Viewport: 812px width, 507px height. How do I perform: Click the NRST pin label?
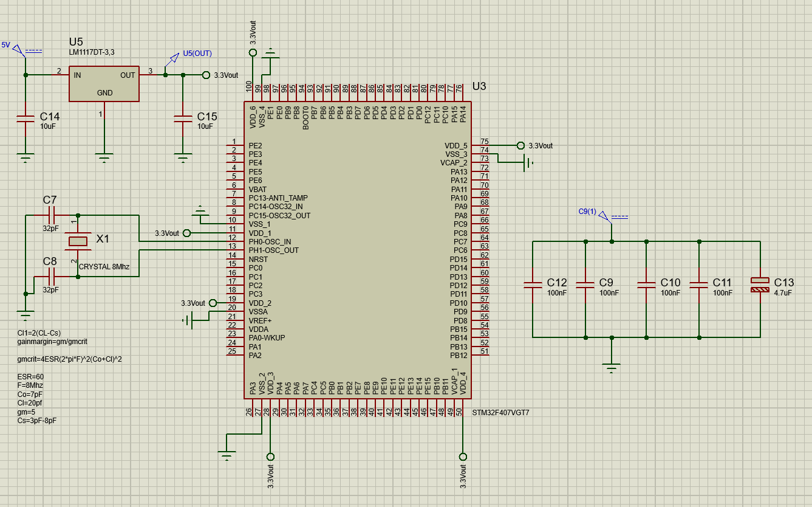click(258, 260)
